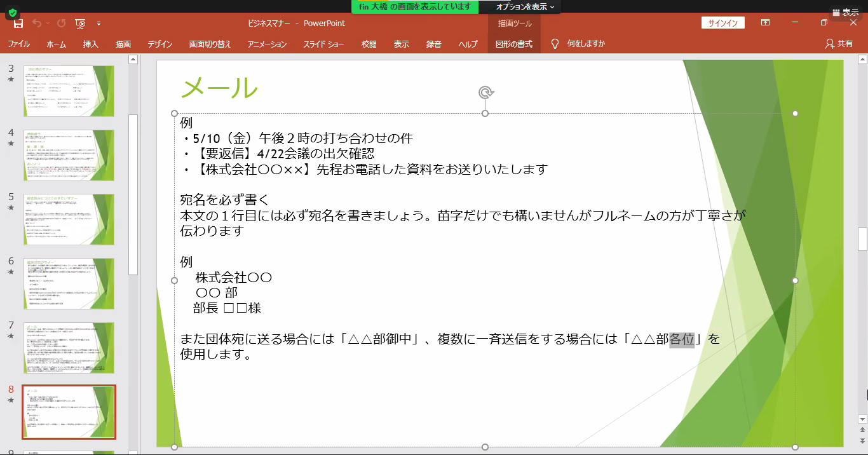The width and height of the screenshot is (868, 455).
Task: Select slide 6 thumbnail
Action: (69, 283)
